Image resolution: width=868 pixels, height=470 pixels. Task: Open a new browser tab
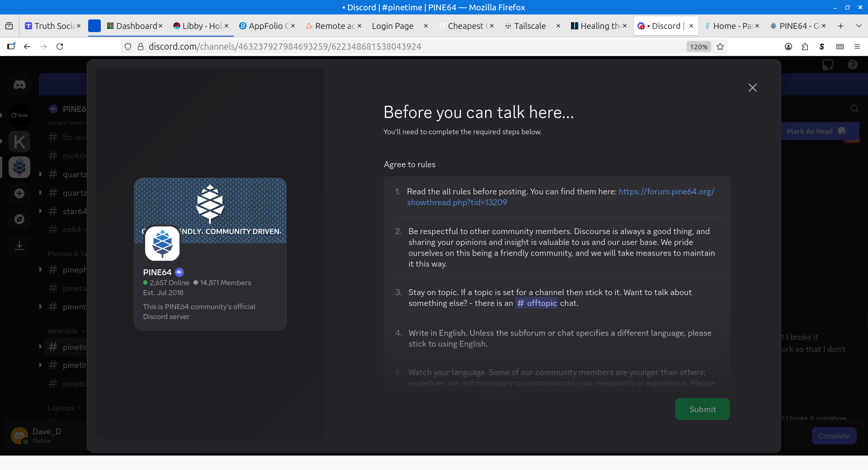(840, 26)
